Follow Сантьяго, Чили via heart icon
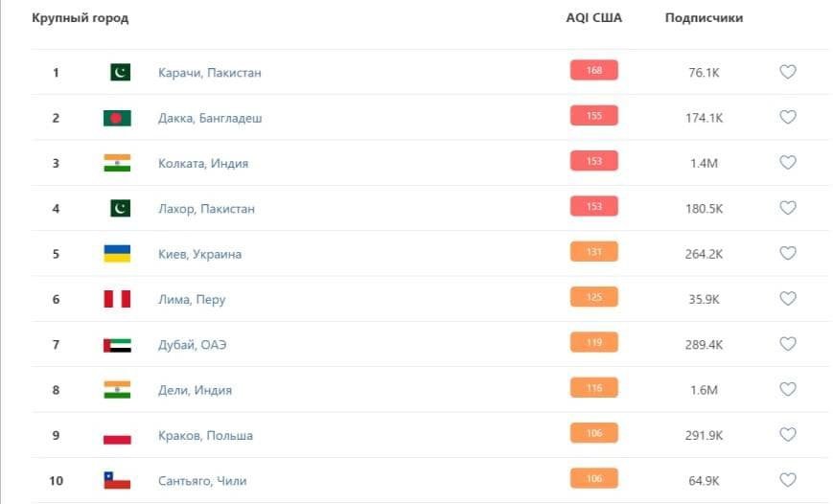Screen dimensions: 833x504 click(x=788, y=481)
